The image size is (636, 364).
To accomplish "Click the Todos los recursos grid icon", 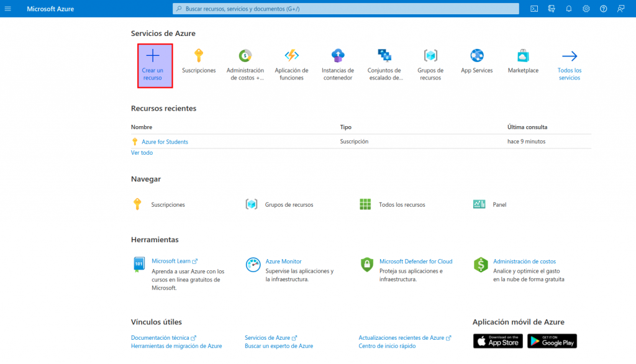I will click(x=365, y=204).
